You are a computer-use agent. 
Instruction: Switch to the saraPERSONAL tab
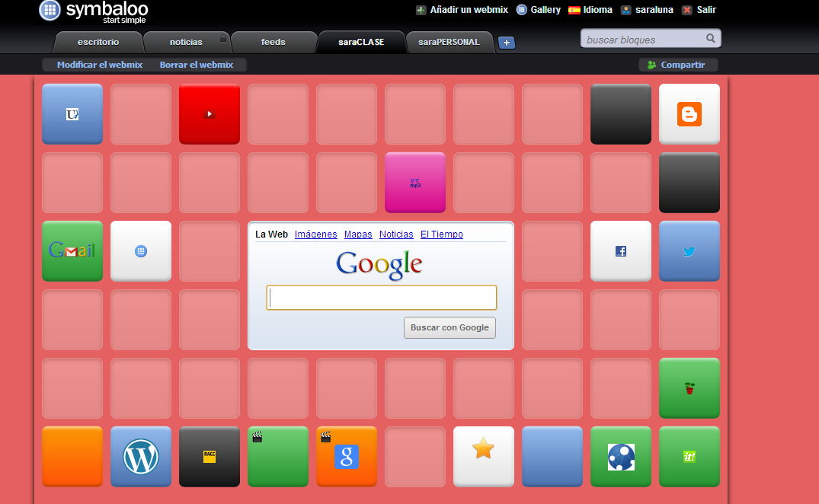(449, 43)
